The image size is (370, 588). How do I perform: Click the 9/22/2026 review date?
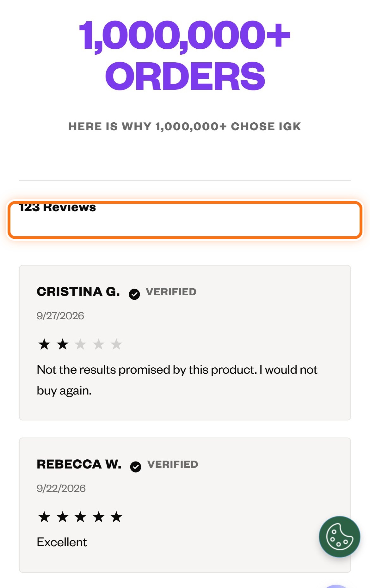(61, 488)
